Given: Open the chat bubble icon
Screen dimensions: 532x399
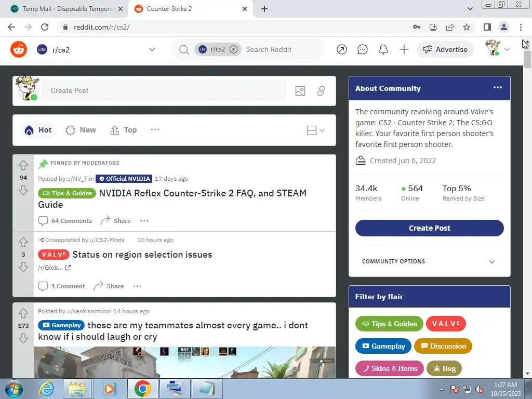Looking at the screenshot, I should pyautogui.click(x=362, y=49).
